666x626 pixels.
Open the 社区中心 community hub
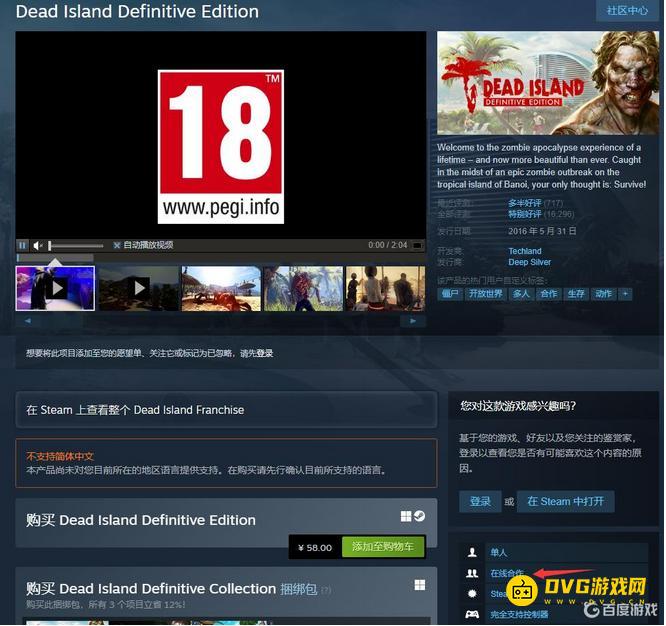pyautogui.click(x=627, y=11)
